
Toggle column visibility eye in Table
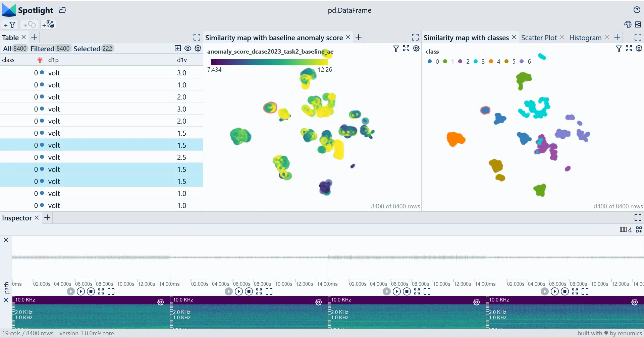(188, 48)
